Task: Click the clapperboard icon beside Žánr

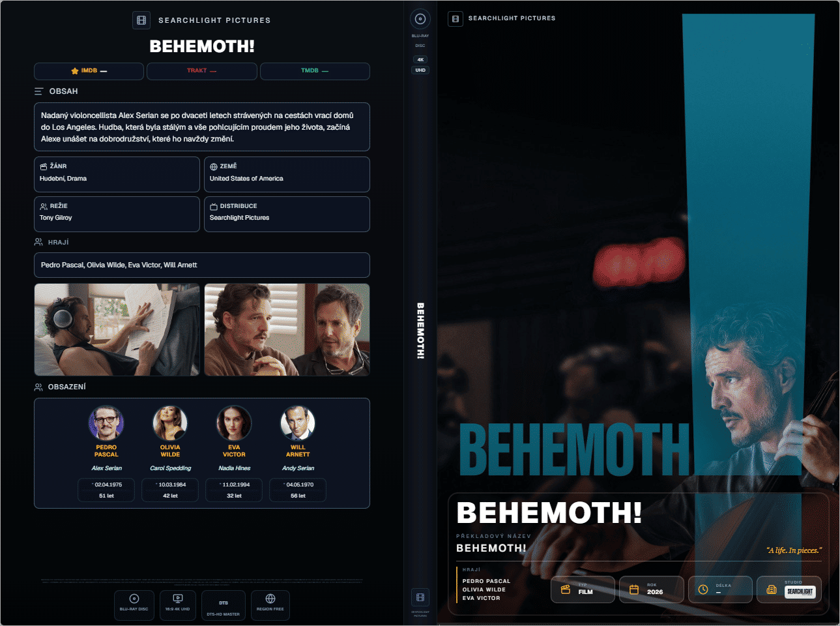Action: coord(44,167)
